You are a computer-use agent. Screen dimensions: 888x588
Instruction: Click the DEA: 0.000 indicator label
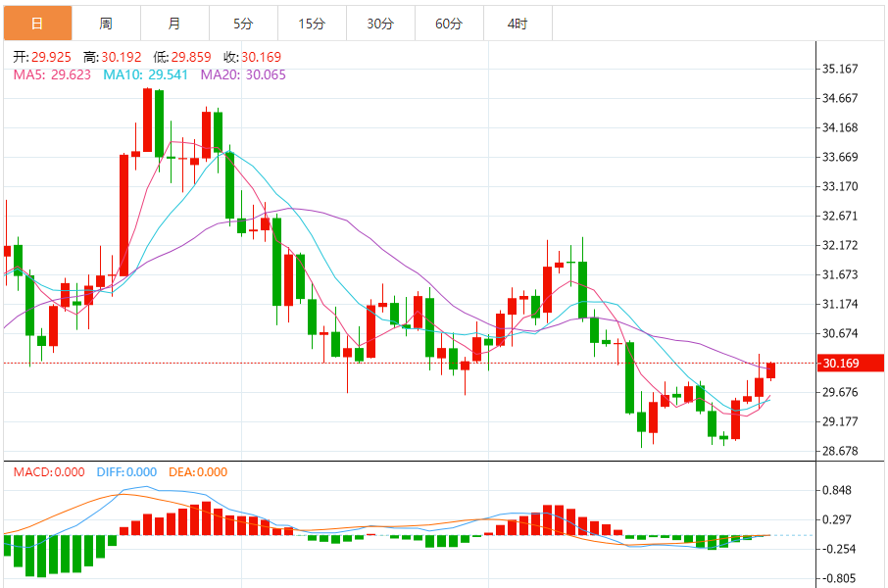click(x=198, y=472)
